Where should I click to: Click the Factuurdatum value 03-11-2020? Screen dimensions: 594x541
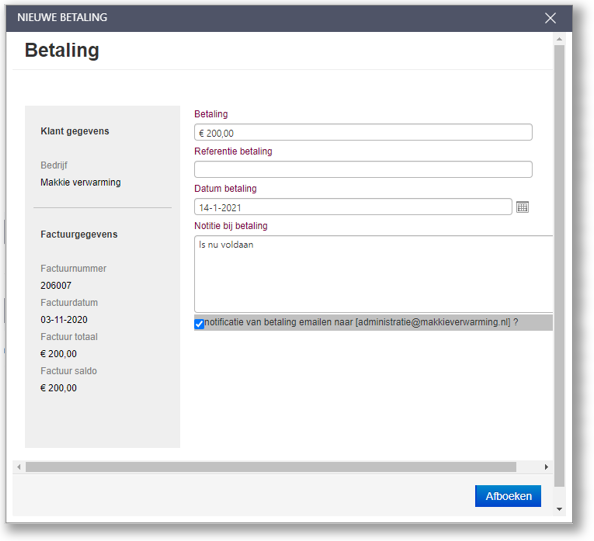pyautogui.click(x=64, y=320)
